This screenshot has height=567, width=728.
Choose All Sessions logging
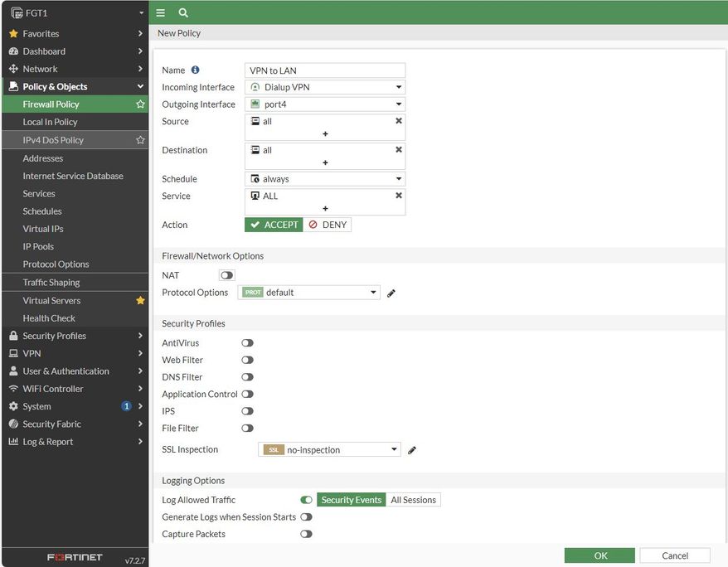(413, 500)
